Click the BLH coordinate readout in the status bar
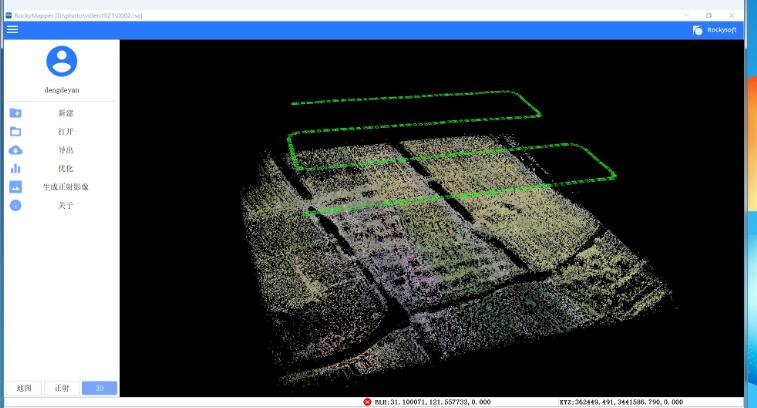757x408 pixels. [x=433, y=402]
